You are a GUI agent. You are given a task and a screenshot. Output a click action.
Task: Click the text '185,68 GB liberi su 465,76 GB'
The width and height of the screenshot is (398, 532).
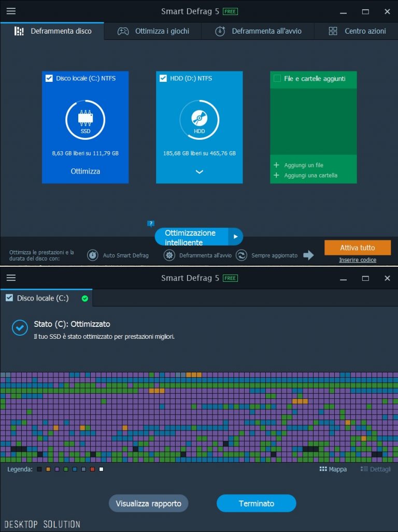point(199,153)
